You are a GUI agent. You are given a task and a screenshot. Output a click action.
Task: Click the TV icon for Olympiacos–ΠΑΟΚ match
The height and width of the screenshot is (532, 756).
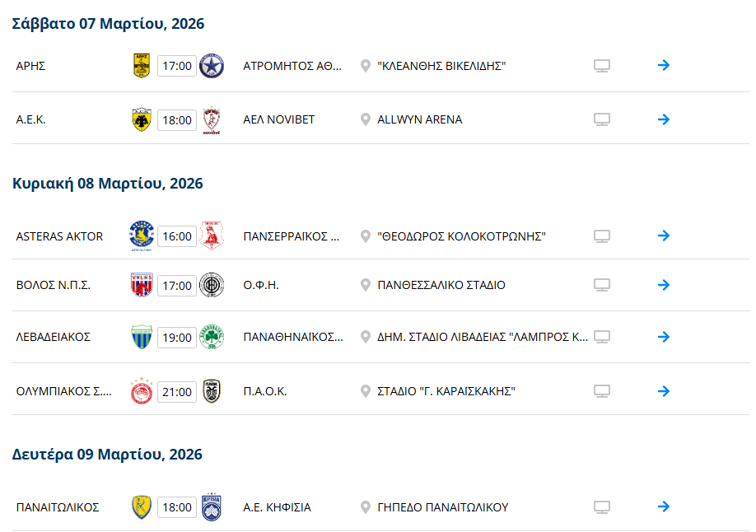[602, 391]
